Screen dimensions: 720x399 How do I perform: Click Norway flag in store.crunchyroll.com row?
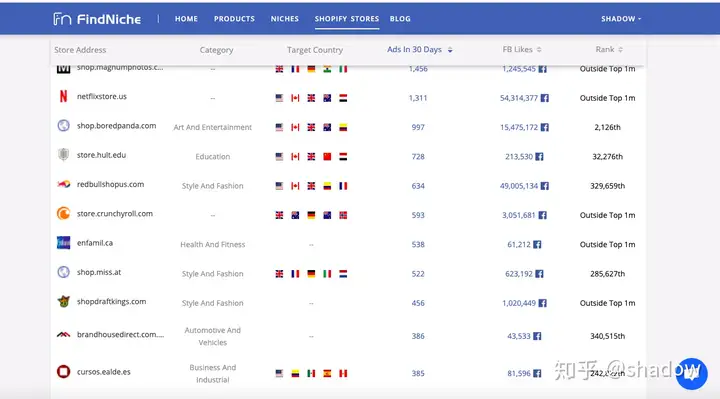tap(343, 215)
